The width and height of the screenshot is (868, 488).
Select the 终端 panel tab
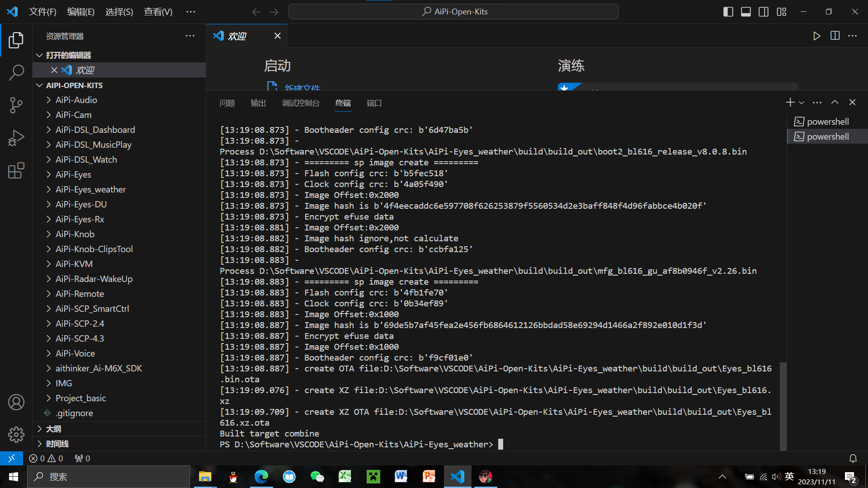[343, 103]
